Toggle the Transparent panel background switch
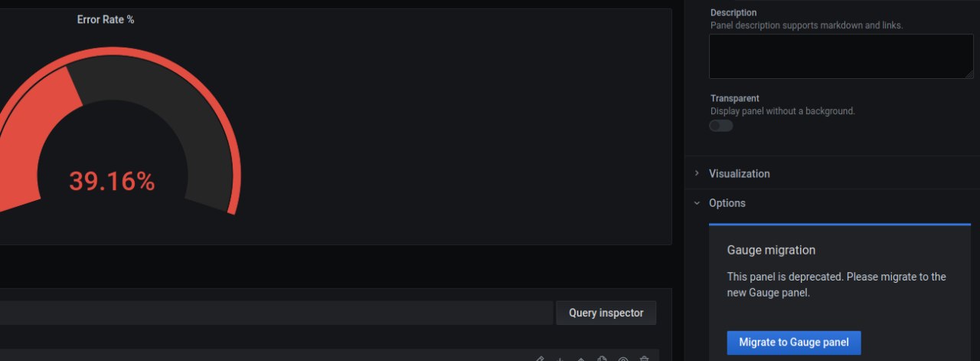 pyautogui.click(x=720, y=126)
